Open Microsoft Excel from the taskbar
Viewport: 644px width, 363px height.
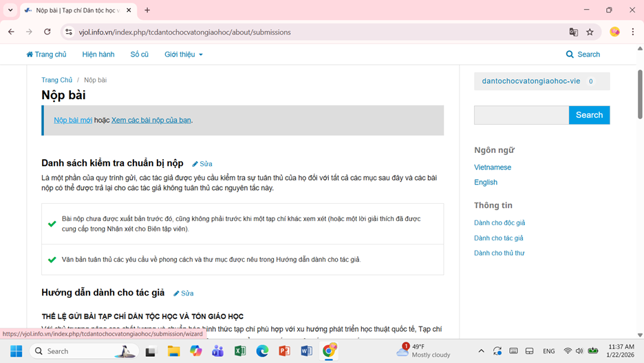pos(240,351)
